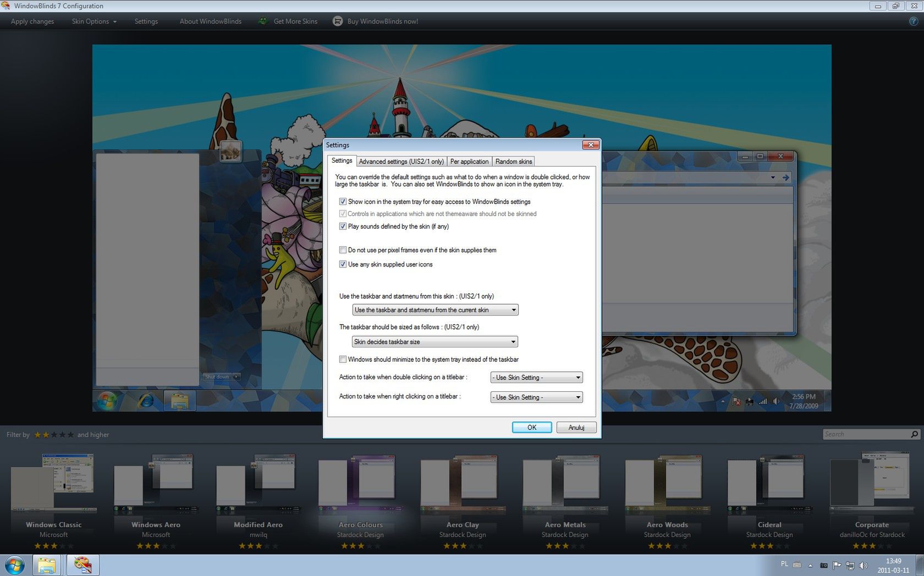The image size is (924, 576).
Task: Open taskbar and startmenu skin dropdown
Action: (x=435, y=310)
